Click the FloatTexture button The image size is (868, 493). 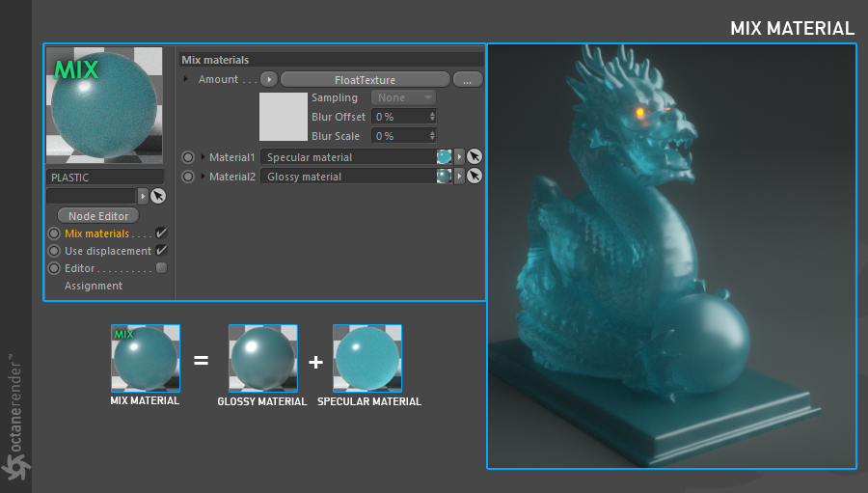click(365, 79)
